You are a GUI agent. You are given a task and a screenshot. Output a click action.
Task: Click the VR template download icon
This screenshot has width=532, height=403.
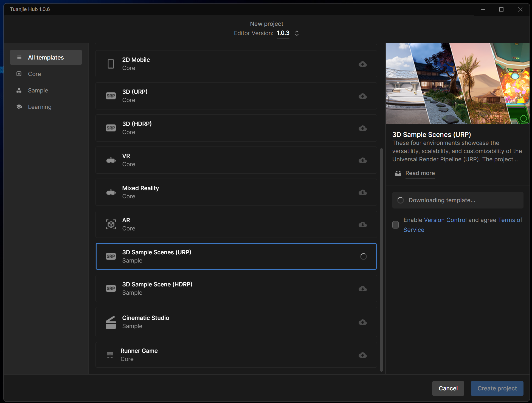coord(362,160)
